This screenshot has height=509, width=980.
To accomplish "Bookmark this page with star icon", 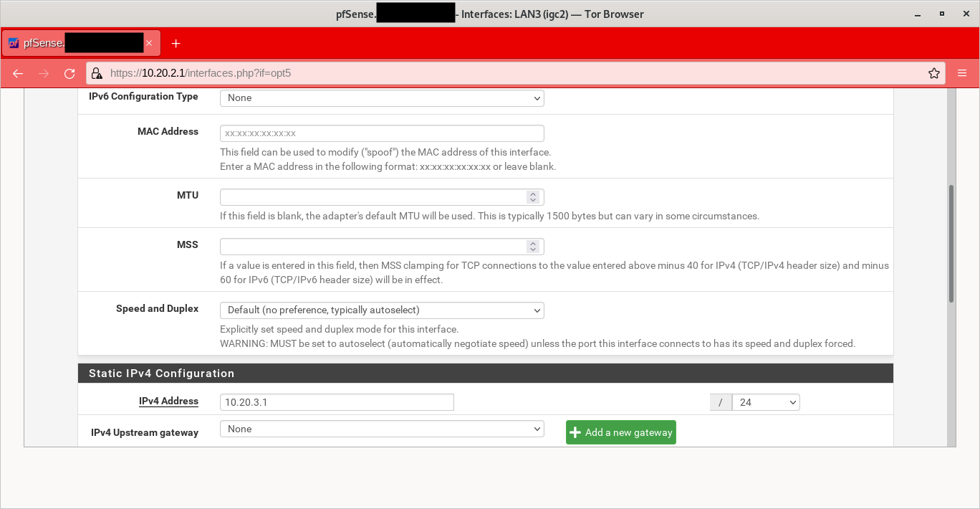I will click(934, 73).
